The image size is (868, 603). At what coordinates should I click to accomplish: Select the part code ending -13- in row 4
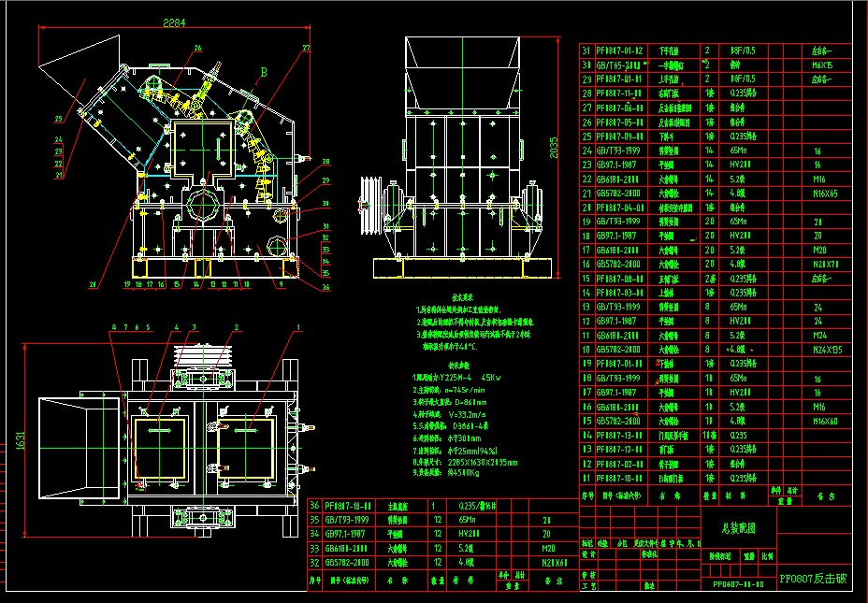click(x=619, y=436)
